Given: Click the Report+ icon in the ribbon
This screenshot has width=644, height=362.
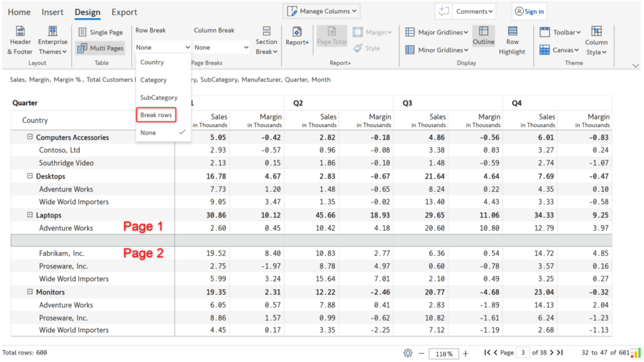Looking at the screenshot, I should click(x=296, y=36).
